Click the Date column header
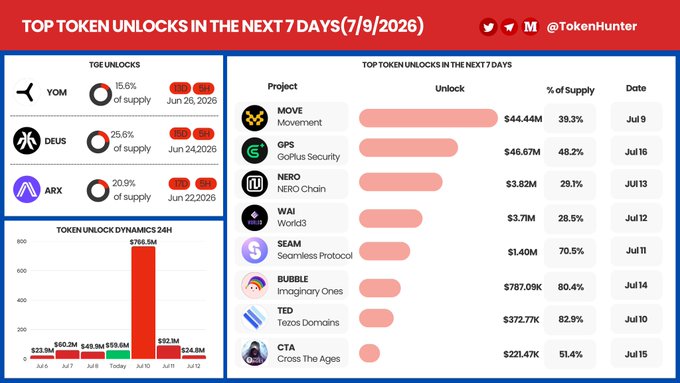The height and width of the screenshot is (383, 680). pos(636,88)
